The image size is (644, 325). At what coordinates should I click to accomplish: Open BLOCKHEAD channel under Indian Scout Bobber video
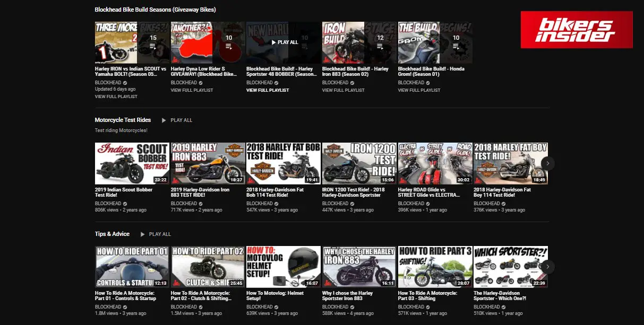pos(108,204)
